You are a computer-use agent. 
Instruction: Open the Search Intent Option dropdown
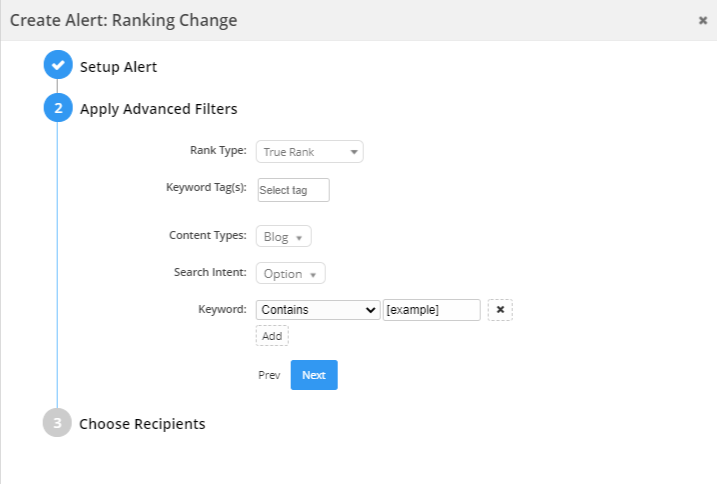[291, 274]
